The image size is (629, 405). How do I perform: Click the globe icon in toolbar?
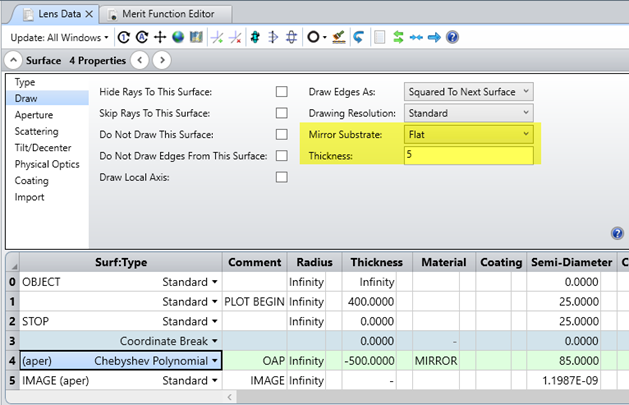click(178, 37)
